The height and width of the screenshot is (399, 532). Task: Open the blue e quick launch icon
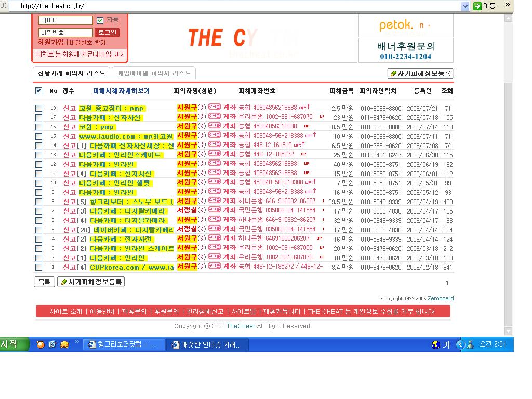click(52, 344)
